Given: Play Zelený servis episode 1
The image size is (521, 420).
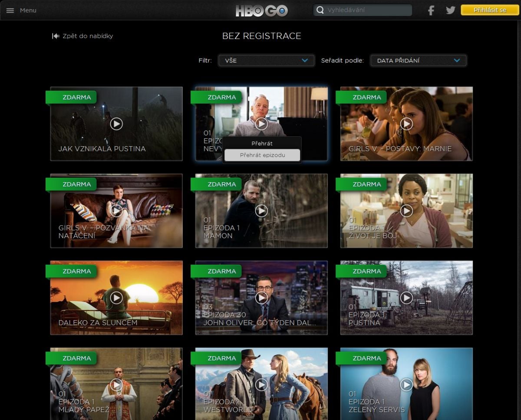Looking at the screenshot, I should (x=406, y=384).
